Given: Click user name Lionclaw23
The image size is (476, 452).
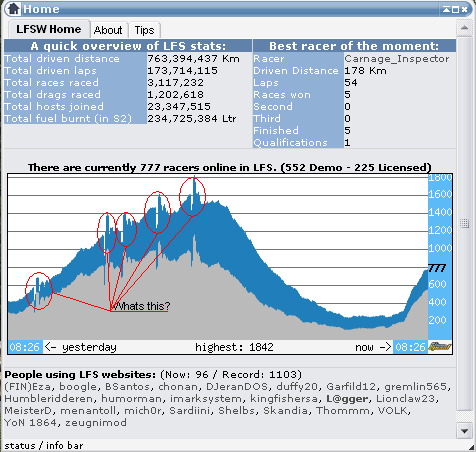Looking at the screenshot, I should (406, 399).
